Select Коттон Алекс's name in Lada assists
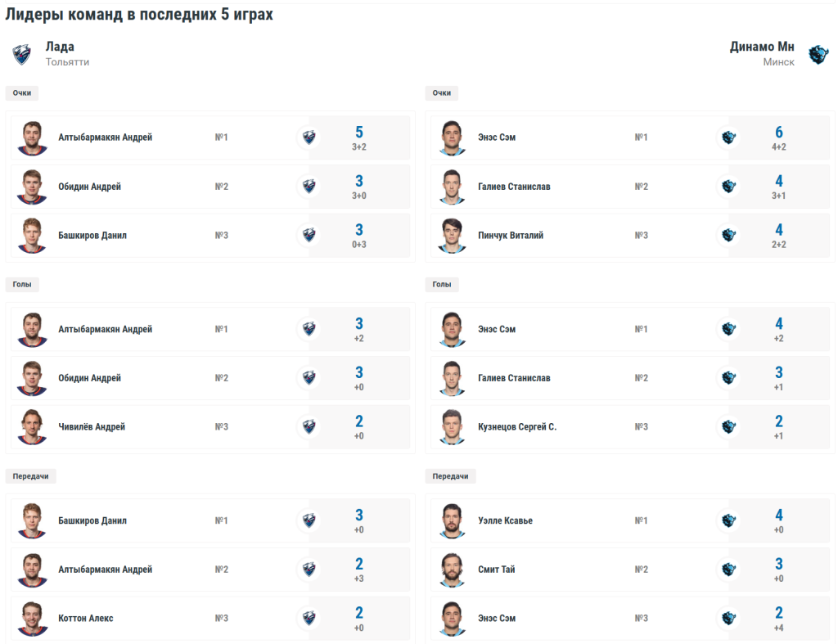This screenshot has width=838, height=644. pyautogui.click(x=85, y=619)
